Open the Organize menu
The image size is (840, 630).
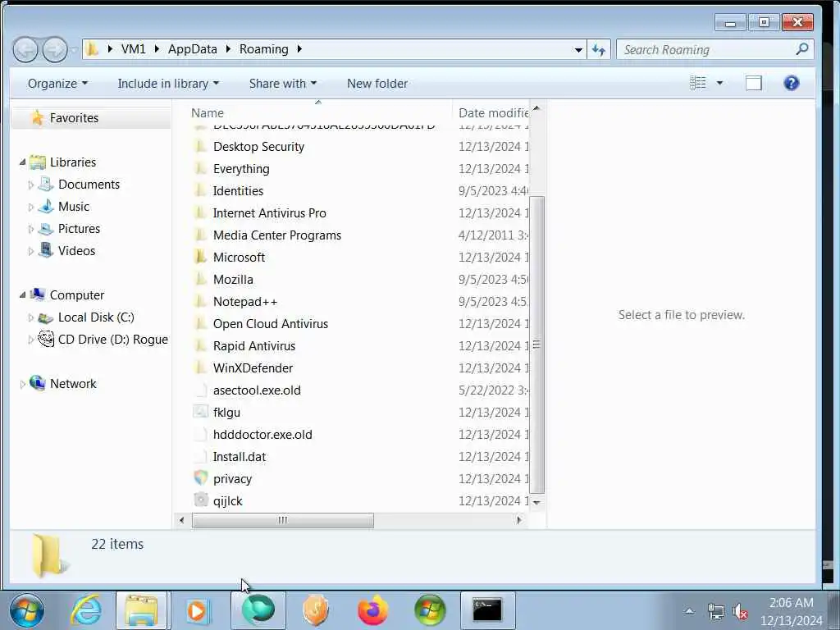click(x=57, y=84)
